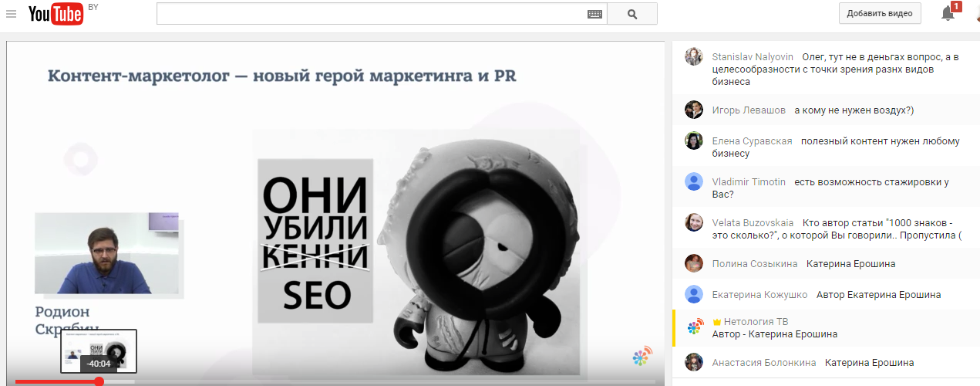The height and width of the screenshot is (386, 980).
Task: Click Анастасия Болонкина's message "Катерина Ерошина"
Action: (x=869, y=362)
